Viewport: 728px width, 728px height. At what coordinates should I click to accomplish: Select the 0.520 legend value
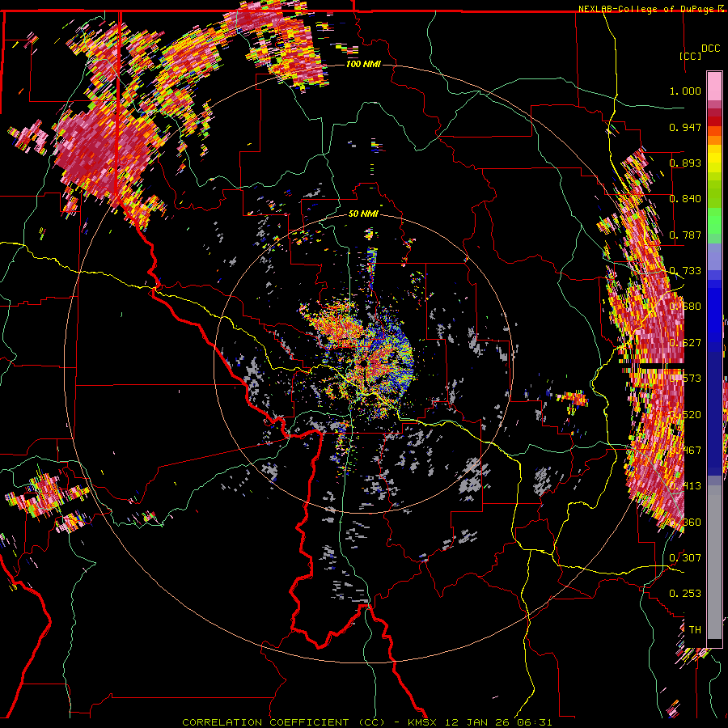tap(685, 414)
